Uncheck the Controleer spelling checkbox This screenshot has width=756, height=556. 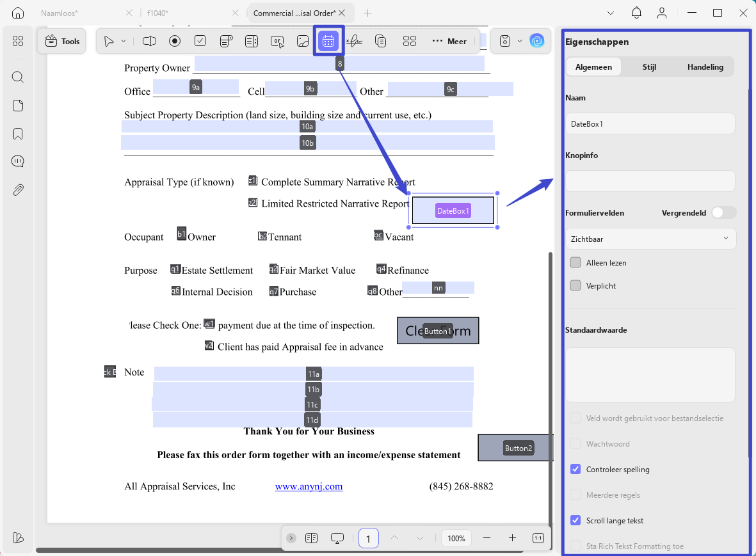[575, 469]
